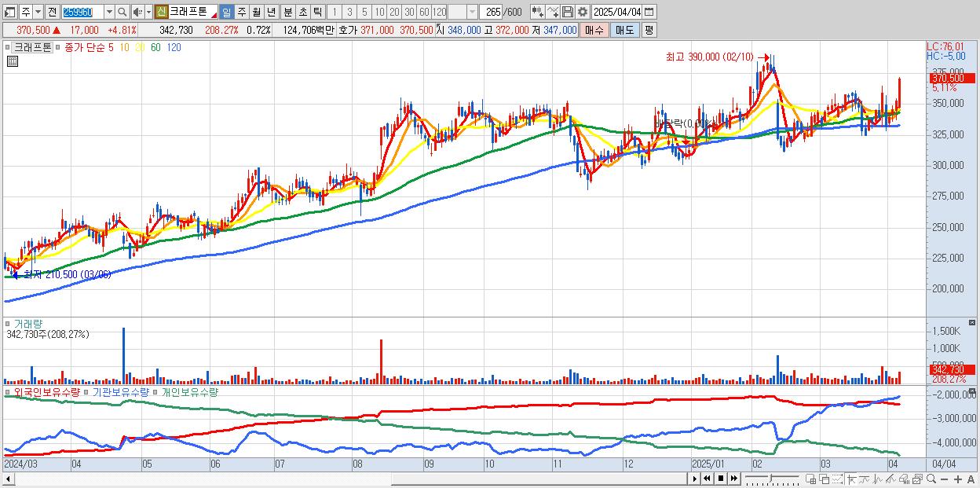
Task: Click the 전 button next to market dropdown
Action: [x=52, y=12]
